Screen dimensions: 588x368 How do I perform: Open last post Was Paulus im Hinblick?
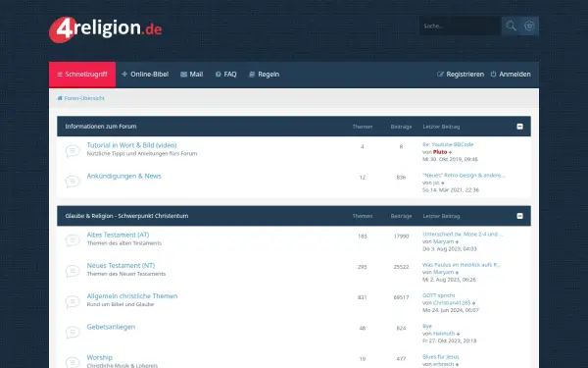pos(462,265)
